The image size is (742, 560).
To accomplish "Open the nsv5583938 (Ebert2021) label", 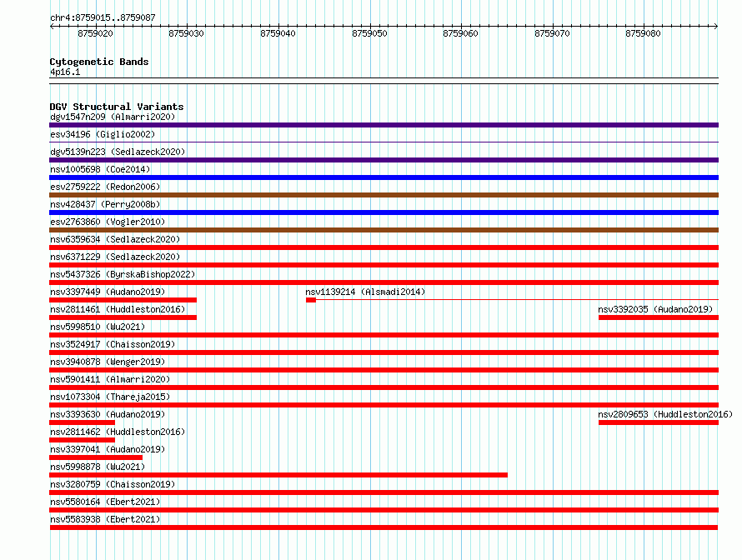I will click(105, 519).
